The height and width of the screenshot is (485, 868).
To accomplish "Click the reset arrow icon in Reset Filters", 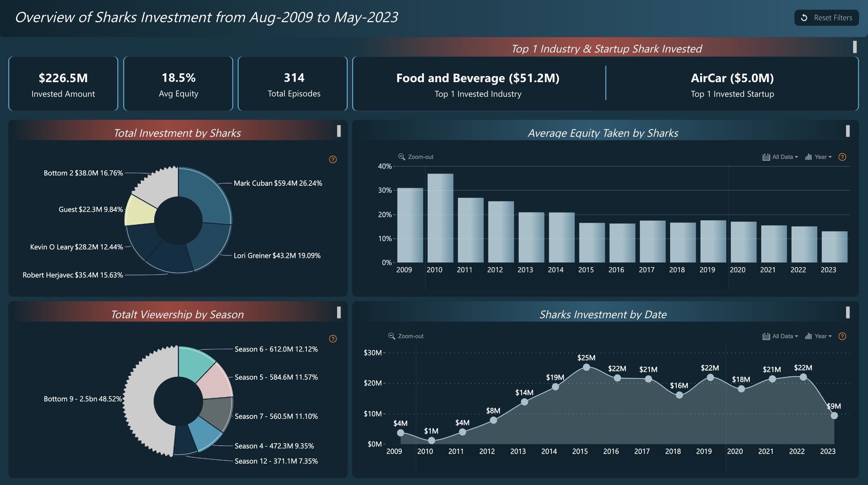I will pyautogui.click(x=804, y=18).
